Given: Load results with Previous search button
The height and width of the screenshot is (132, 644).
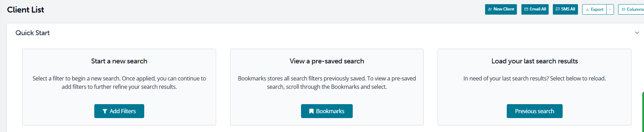Looking at the screenshot, I should coord(534,111).
